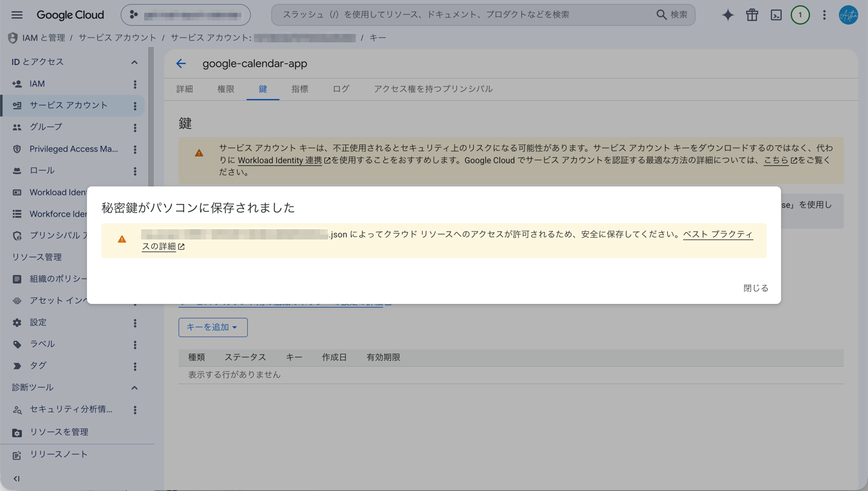Open the main navigation hamburger menu
The image size is (868, 491).
(17, 14)
